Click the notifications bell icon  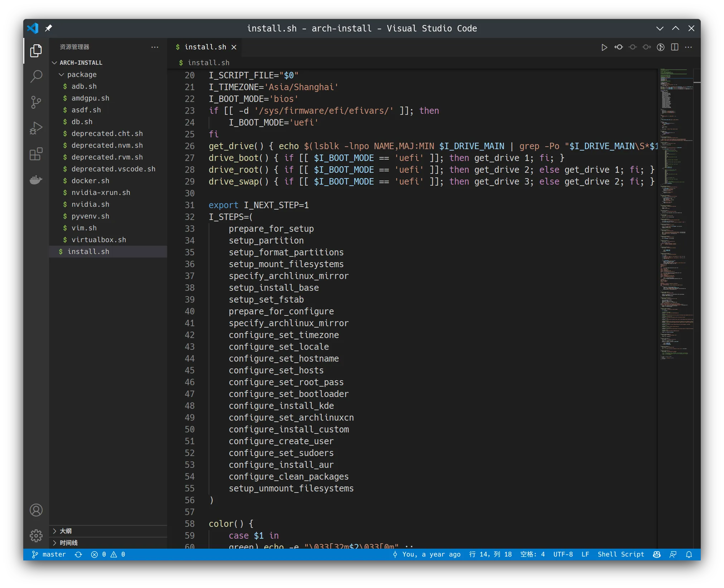coord(689,554)
